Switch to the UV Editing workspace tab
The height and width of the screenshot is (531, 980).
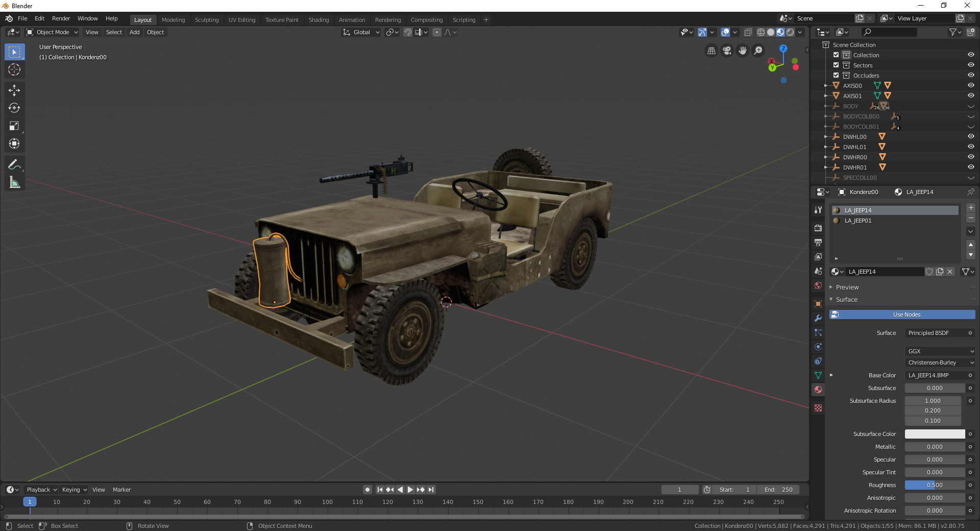click(x=242, y=20)
